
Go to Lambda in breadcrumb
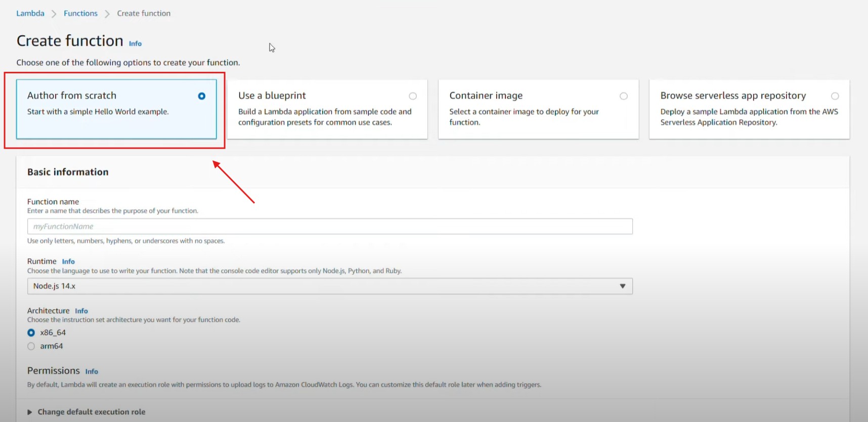click(30, 13)
